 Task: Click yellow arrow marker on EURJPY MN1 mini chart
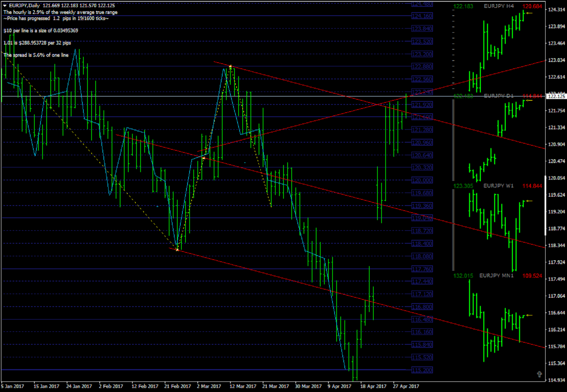click(529, 315)
